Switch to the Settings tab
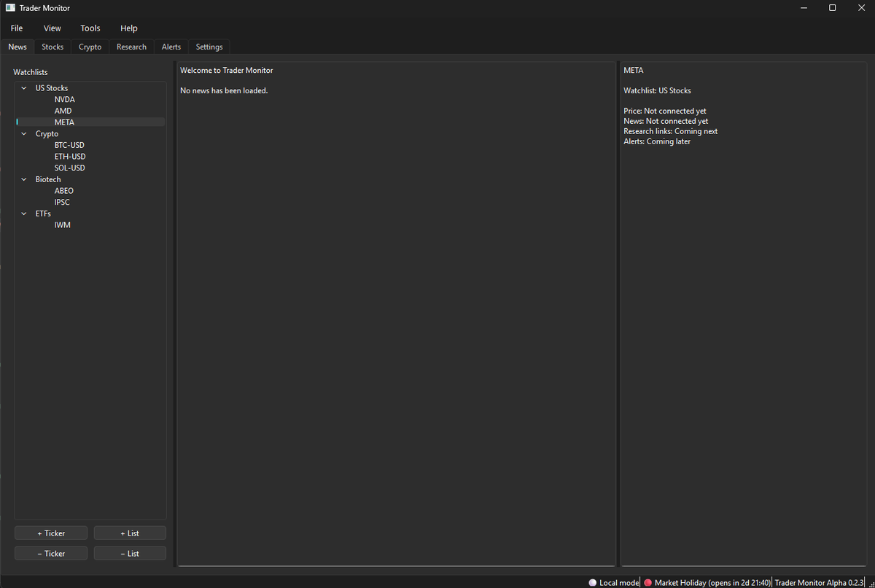 (x=209, y=47)
